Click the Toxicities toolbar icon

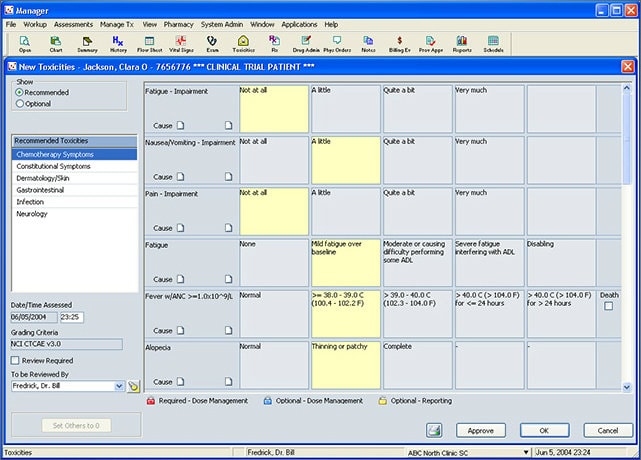pyautogui.click(x=244, y=43)
